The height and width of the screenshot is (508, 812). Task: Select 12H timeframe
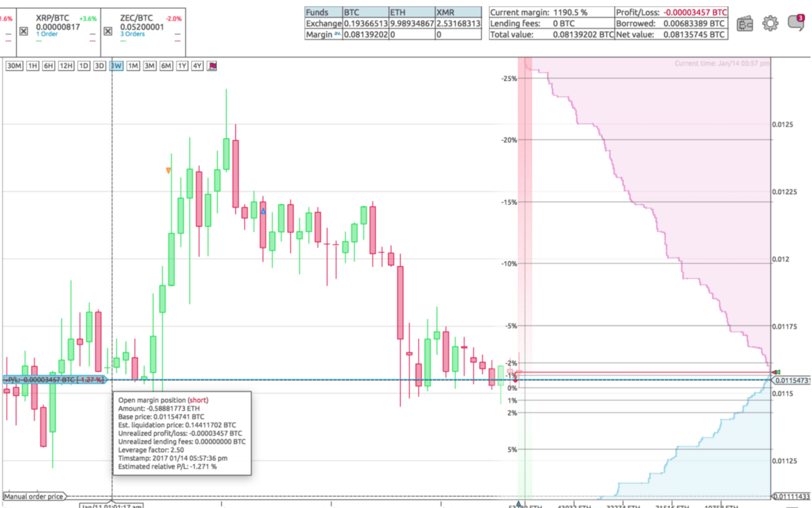tap(66, 66)
